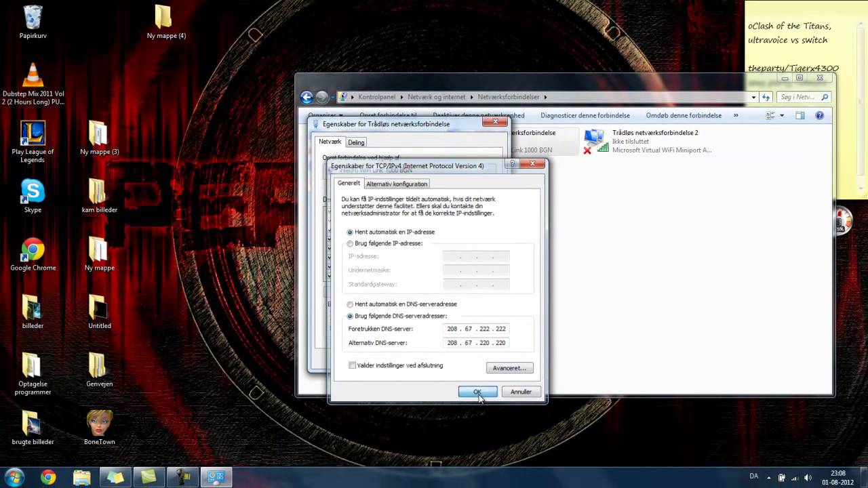Click Netværk og internet breadcrumb
Viewport: 868px width, 488px height.
pyautogui.click(x=437, y=97)
